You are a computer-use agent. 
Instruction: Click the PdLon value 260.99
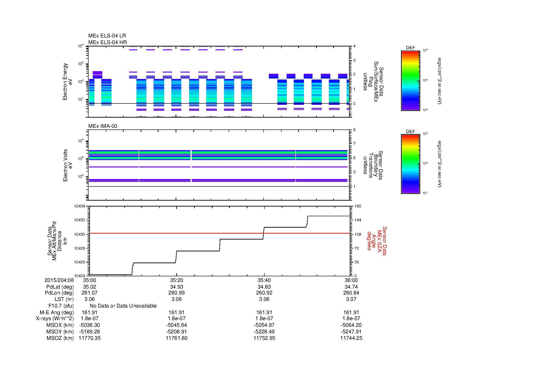(177, 293)
